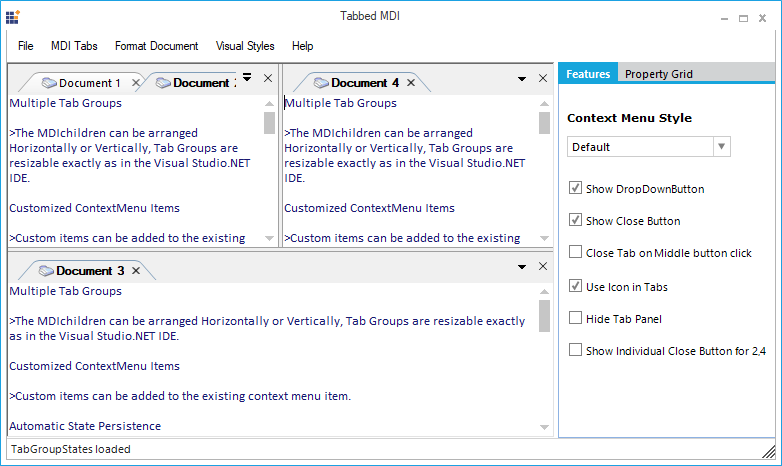782x466 pixels.
Task: Open the File menu
Action: pos(25,46)
